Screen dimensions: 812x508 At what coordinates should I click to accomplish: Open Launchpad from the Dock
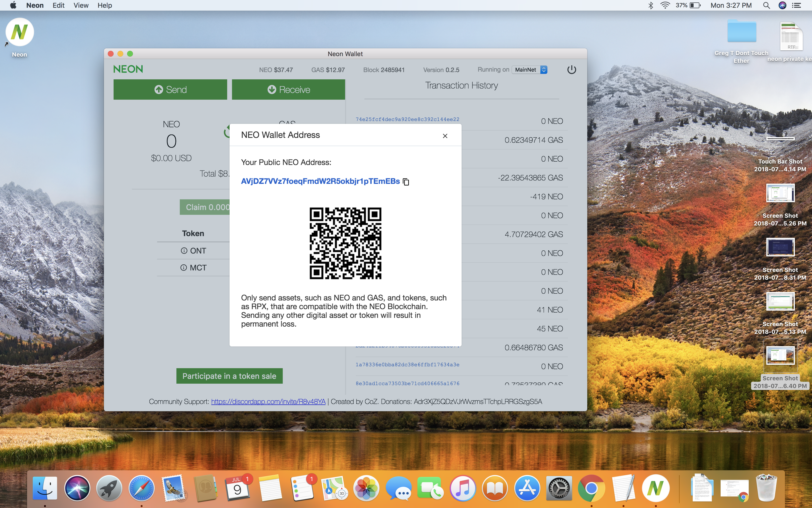109,488
